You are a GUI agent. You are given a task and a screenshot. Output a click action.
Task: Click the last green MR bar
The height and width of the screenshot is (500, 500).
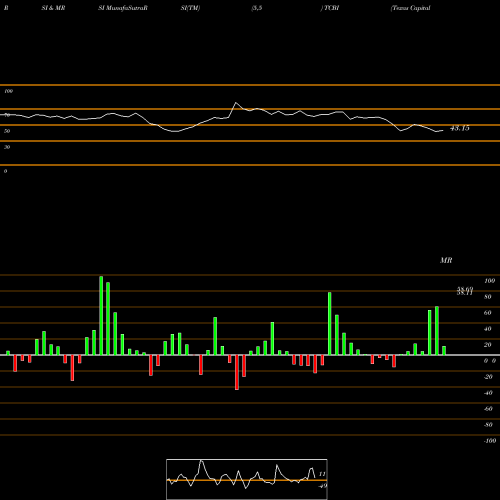pyautogui.click(x=444, y=351)
